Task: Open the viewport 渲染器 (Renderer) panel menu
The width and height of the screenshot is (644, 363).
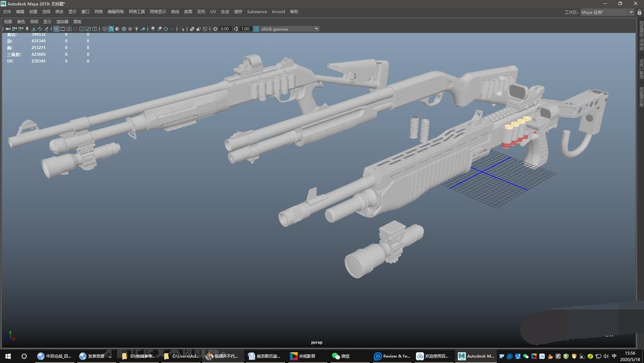Action: [62, 21]
